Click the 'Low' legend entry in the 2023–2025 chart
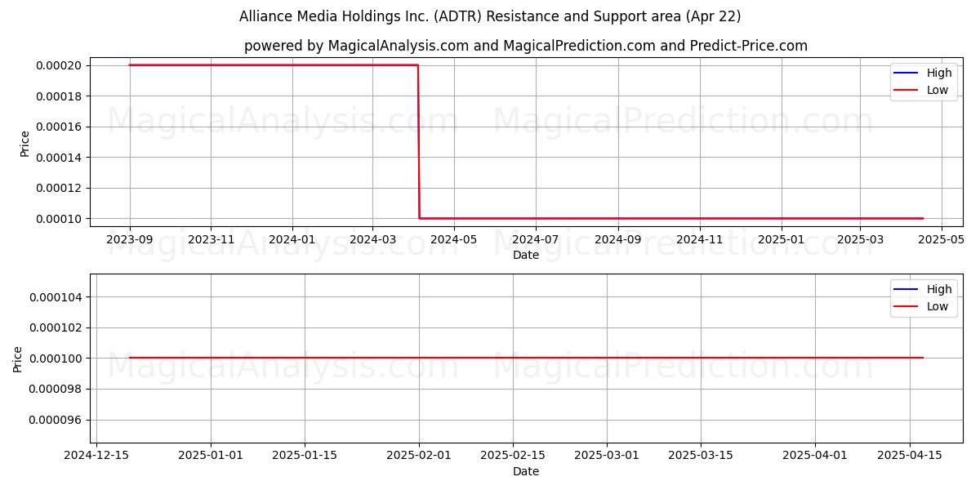This screenshot has height=490, width=980. tap(921, 90)
